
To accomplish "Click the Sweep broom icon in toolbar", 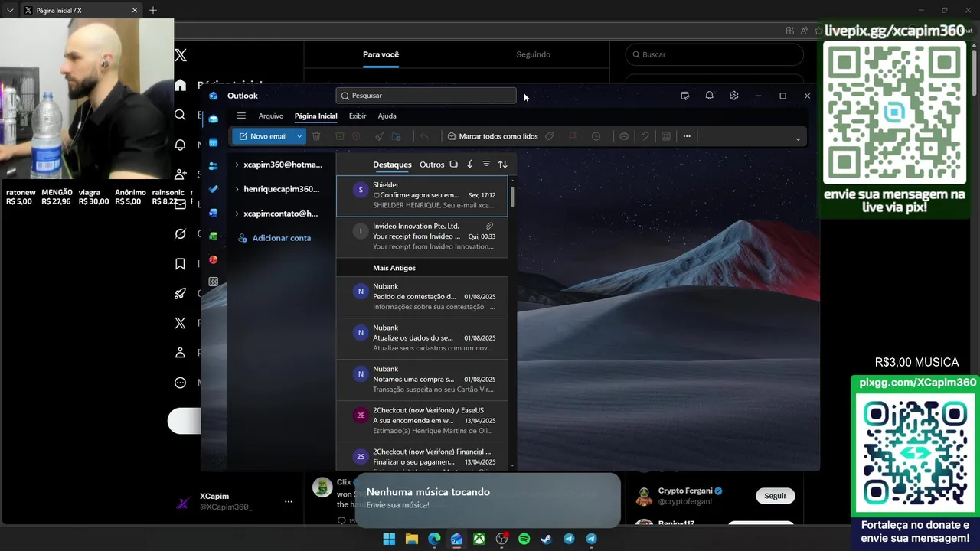I will (379, 136).
